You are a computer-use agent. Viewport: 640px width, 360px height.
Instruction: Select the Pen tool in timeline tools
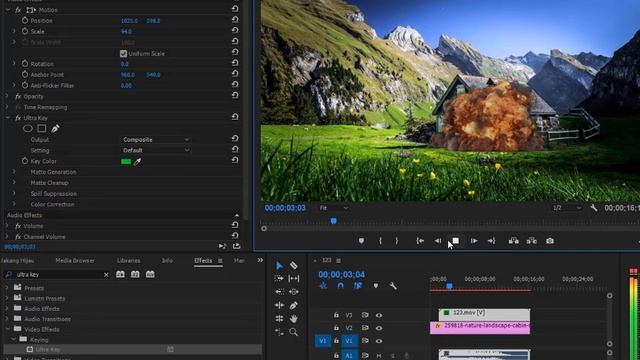[293, 305]
